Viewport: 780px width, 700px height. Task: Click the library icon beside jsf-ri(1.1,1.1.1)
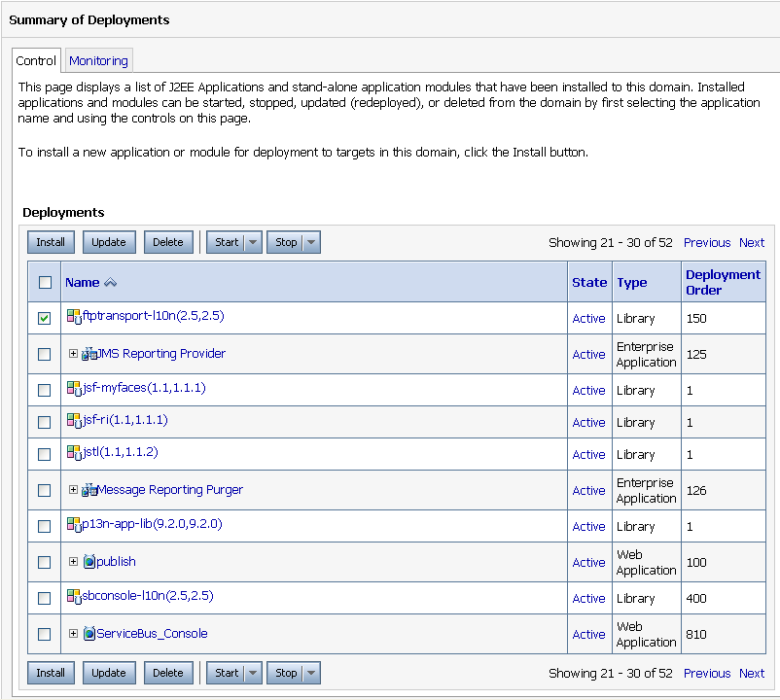tap(74, 420)
